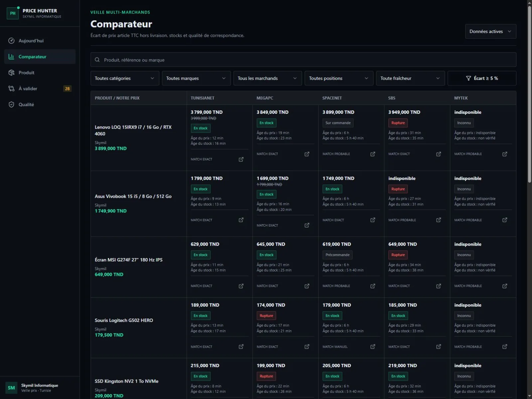Open Tunisianet link for Écran MSI G274F
This screenshot has width=532, height=399.
tap(241, 286)
